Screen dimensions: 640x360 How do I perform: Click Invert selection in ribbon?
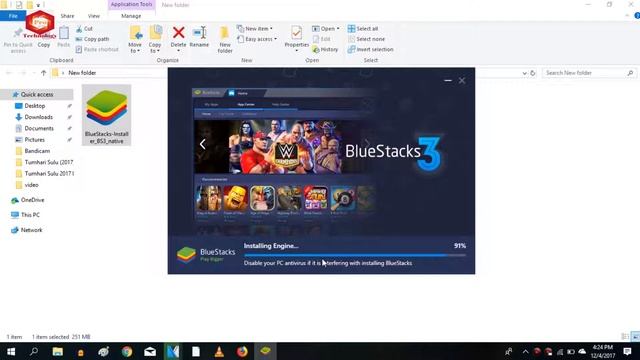[x=370, y=49]
